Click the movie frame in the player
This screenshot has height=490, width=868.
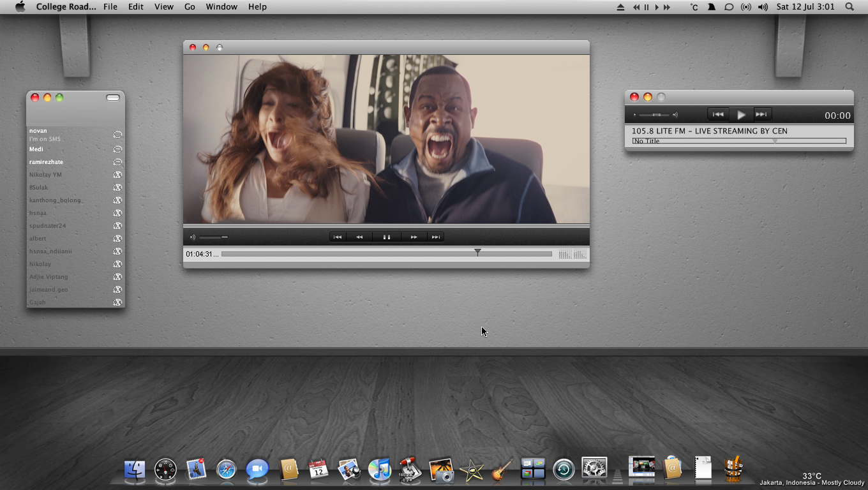(386, 139)
